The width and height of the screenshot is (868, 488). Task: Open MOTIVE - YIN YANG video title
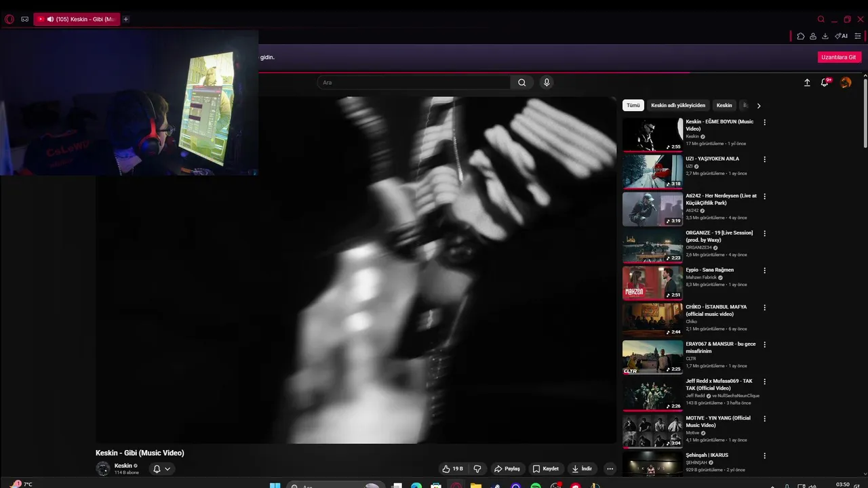(x=718, y=422)
